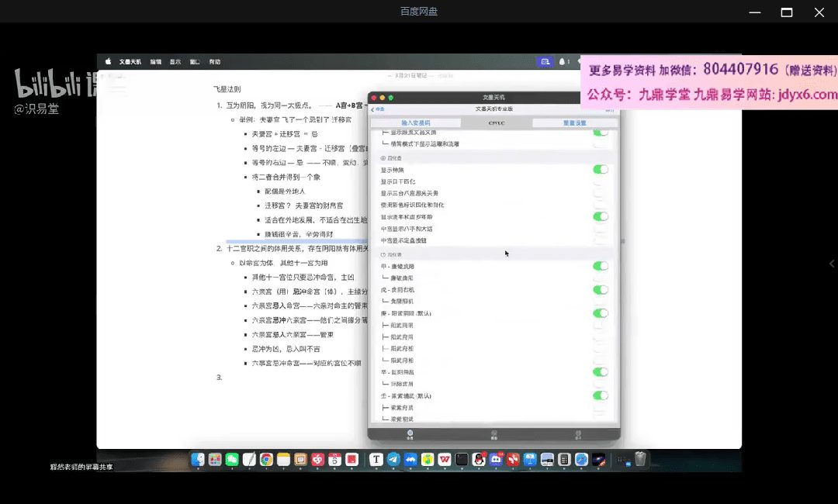Toggle the 甲 - 廉破武阳 switch

point(600,266)
